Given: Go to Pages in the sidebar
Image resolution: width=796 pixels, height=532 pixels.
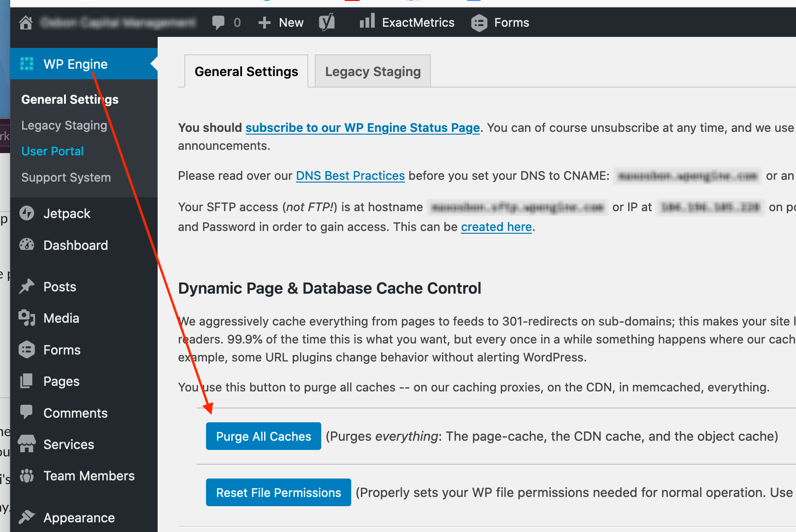Looking at the screenshot, I should (61, 381).
